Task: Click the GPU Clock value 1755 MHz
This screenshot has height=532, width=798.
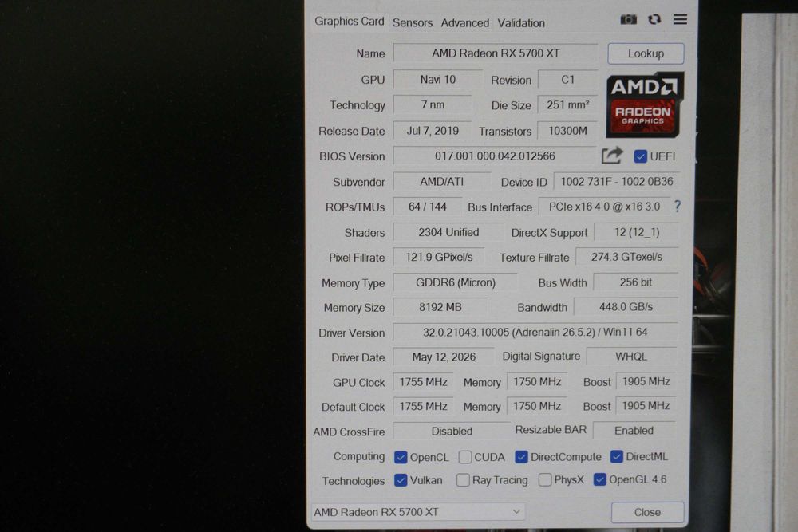Action: click(x=423, y=381)
